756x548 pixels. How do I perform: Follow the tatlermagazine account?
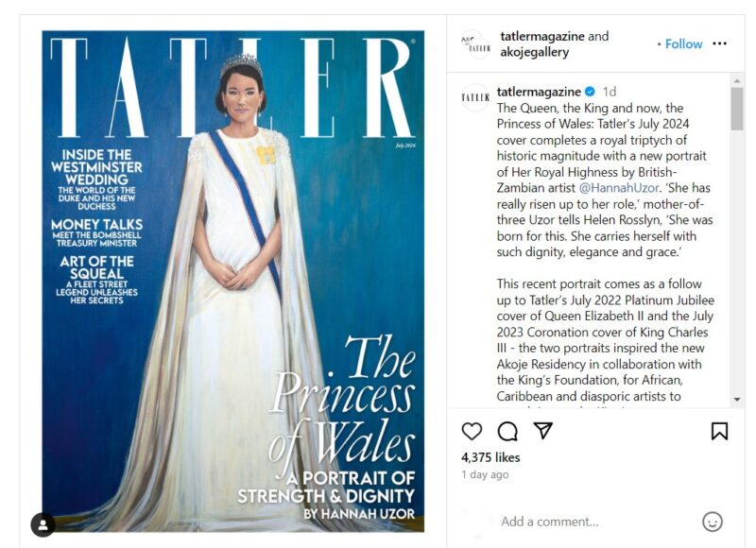(683, 43)
